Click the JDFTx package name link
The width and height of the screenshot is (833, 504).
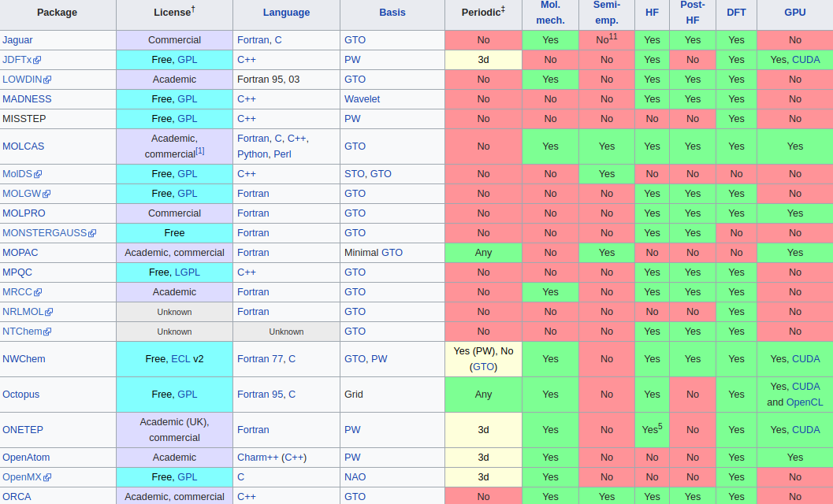coord(17,60)
